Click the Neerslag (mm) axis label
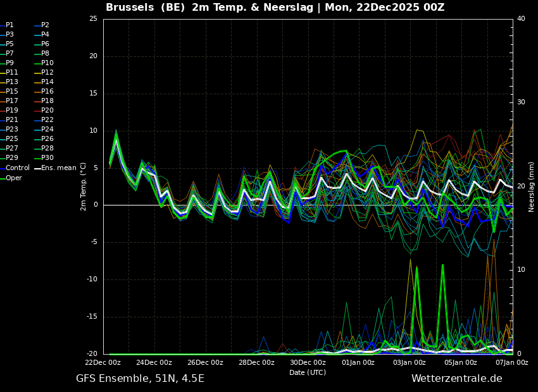Viewport: 538px width, 392px height. coord(532,186)
